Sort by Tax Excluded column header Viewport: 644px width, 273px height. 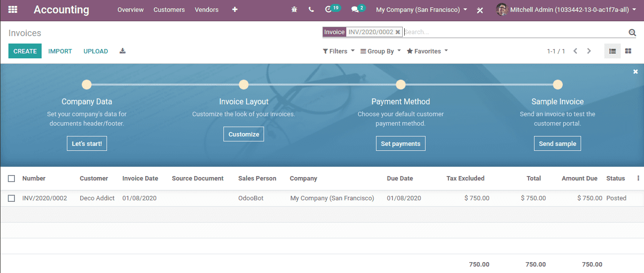click(465, 179)
